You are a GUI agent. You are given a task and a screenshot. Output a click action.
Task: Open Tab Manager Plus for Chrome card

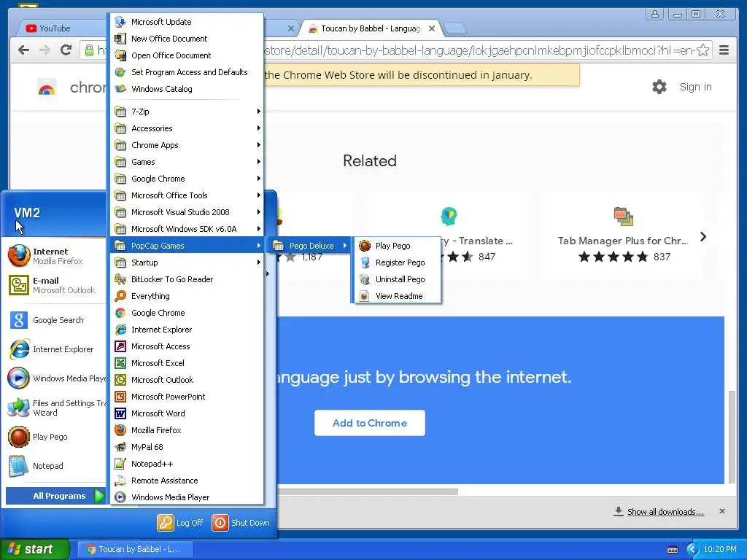click(623, 236)
